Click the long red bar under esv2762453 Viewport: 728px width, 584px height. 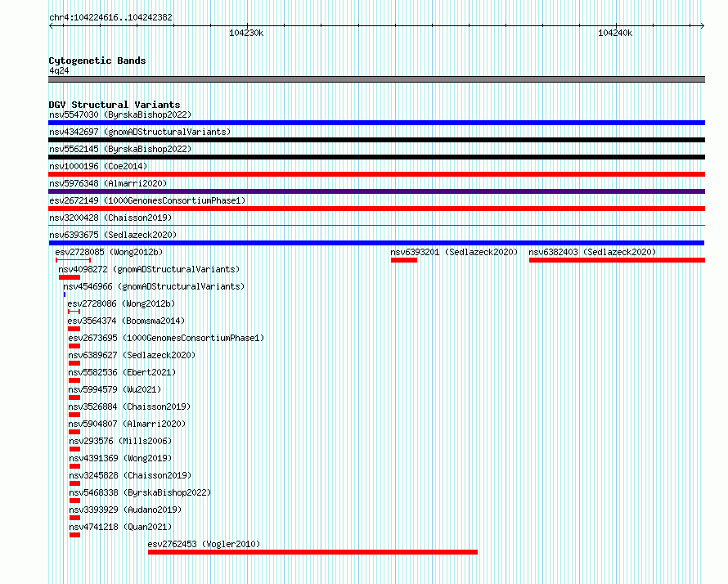[313, 552]
